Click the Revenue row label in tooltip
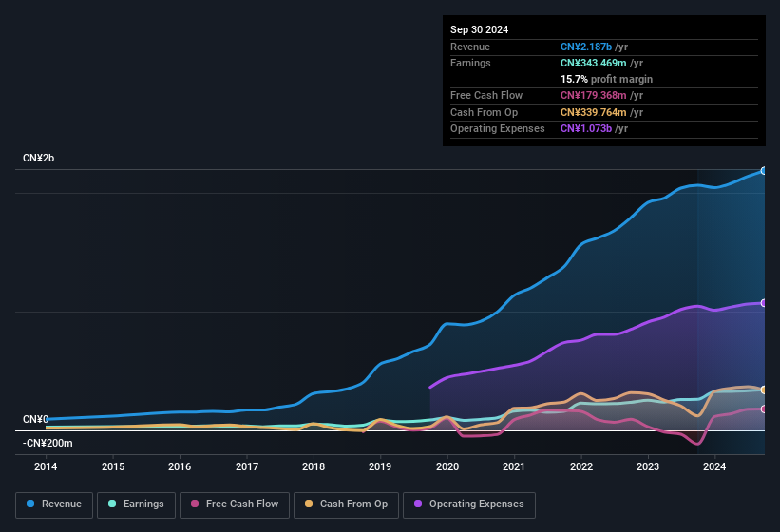Image resolution: width=780 pixels, height=532 pixels. (x=470, y=47)
